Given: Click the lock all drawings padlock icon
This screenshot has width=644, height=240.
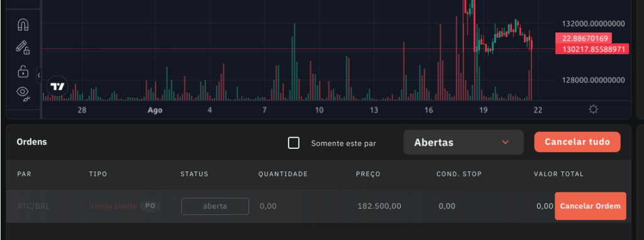Looking at the screenshot, I should coord(23,72).
